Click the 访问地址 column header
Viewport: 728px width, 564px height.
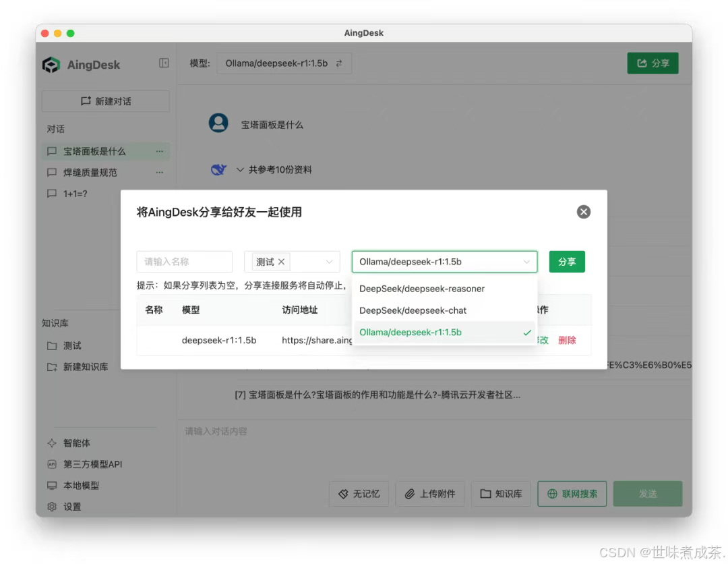point(299,310)
